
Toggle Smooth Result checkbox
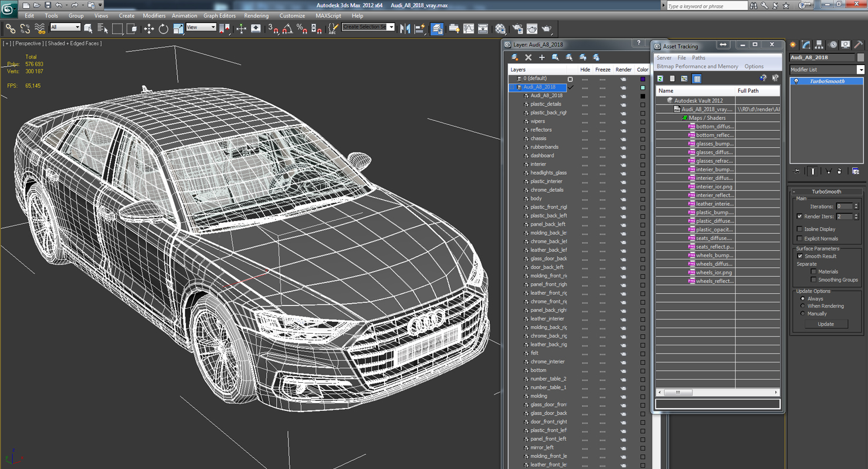point(800,256)
